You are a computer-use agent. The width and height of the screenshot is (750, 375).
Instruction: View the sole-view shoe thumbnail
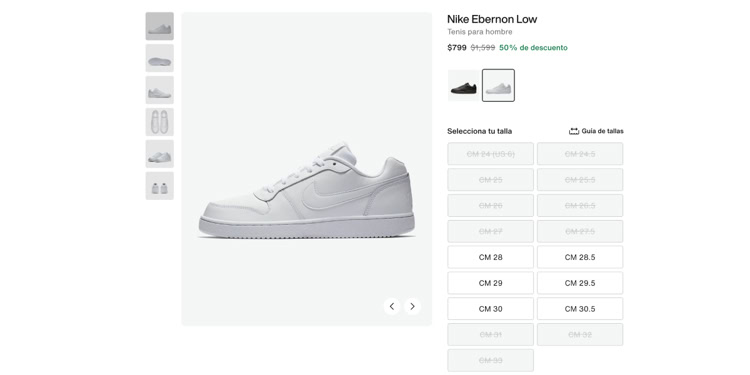click(x=160, y=58)
